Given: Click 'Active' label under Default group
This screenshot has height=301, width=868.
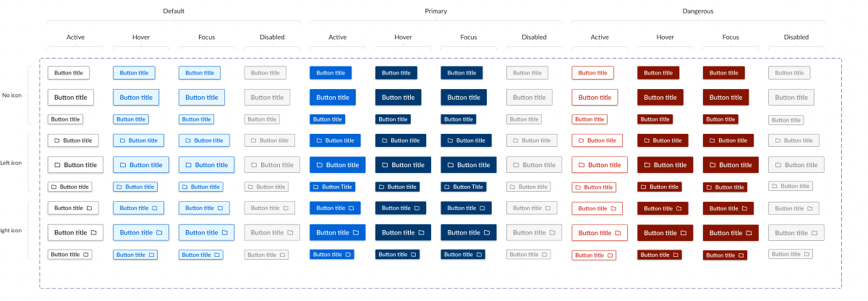Looking at the screenshot, I should pos(76,37).
